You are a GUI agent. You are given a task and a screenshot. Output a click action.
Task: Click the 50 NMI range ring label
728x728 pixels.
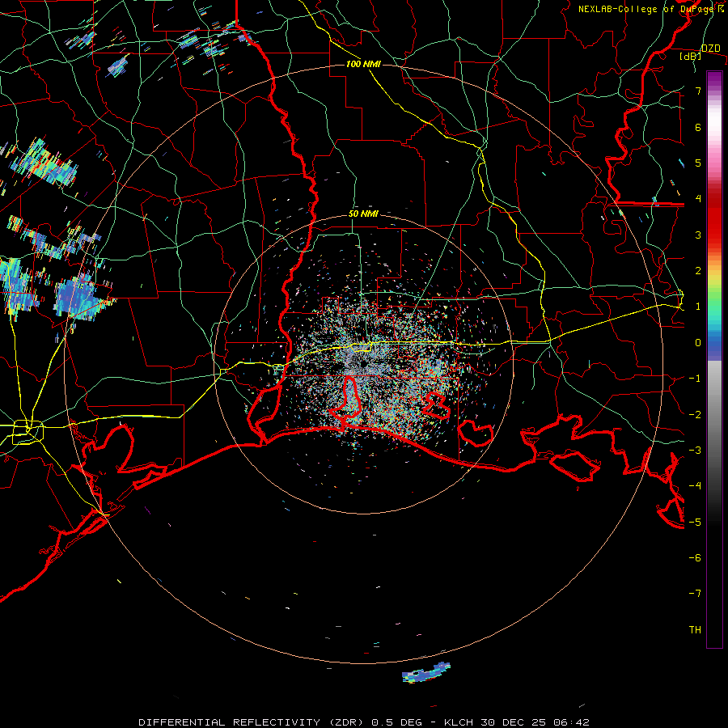click(x=363, y=214)
